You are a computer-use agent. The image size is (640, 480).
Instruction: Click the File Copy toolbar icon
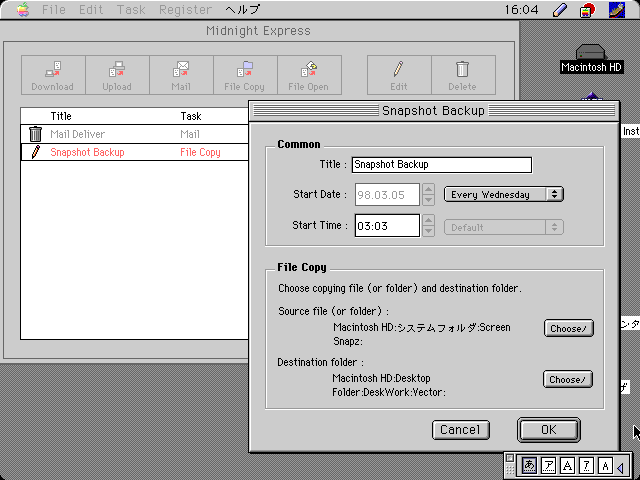pos(245,76)
